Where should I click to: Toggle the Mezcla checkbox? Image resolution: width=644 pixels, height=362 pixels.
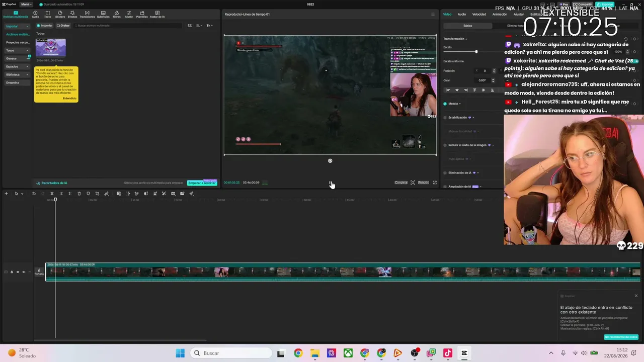pos(445,104)
